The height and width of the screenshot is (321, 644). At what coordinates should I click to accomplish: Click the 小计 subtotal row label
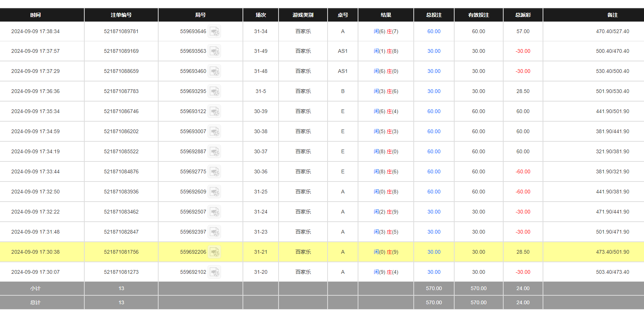point(35,289)
